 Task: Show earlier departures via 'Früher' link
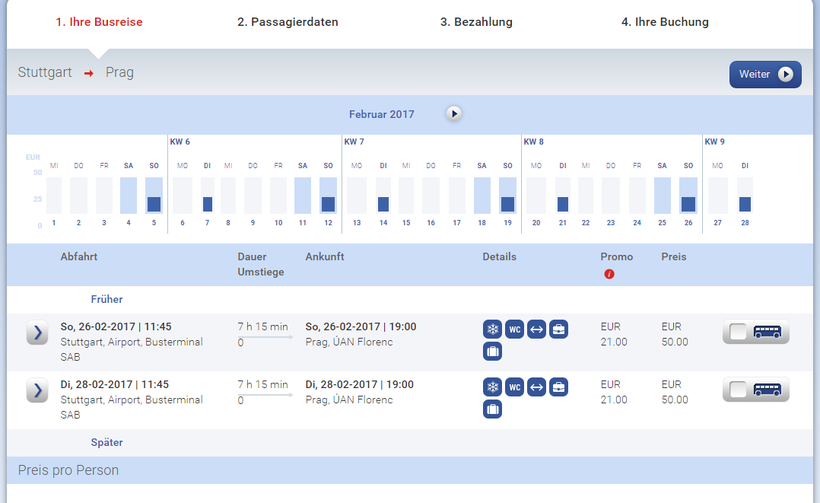107,299
